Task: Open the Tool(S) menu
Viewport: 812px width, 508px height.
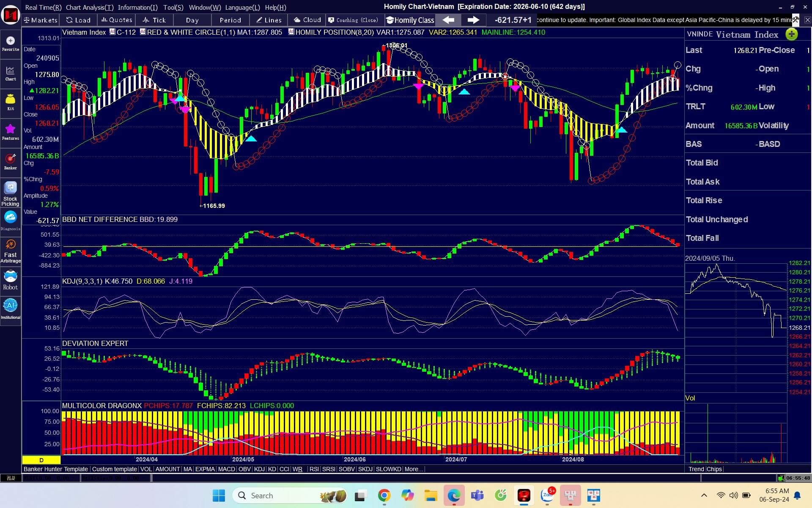Action: (x=173, y=7)
